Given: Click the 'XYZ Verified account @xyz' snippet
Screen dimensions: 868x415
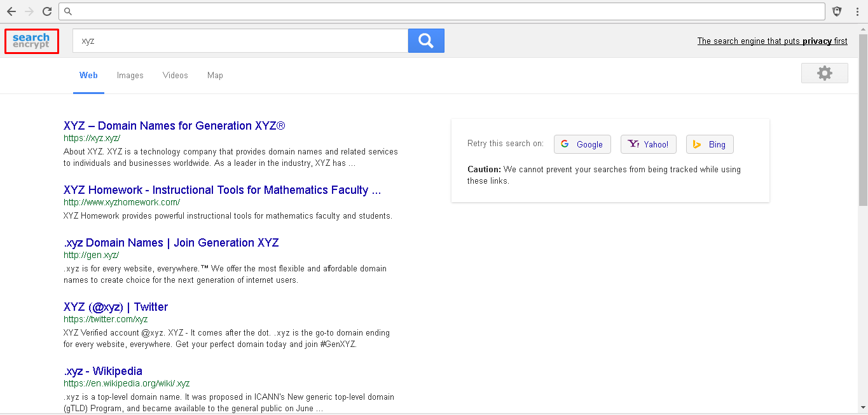Looking at the screenshot, I should (x=227, y=339).
